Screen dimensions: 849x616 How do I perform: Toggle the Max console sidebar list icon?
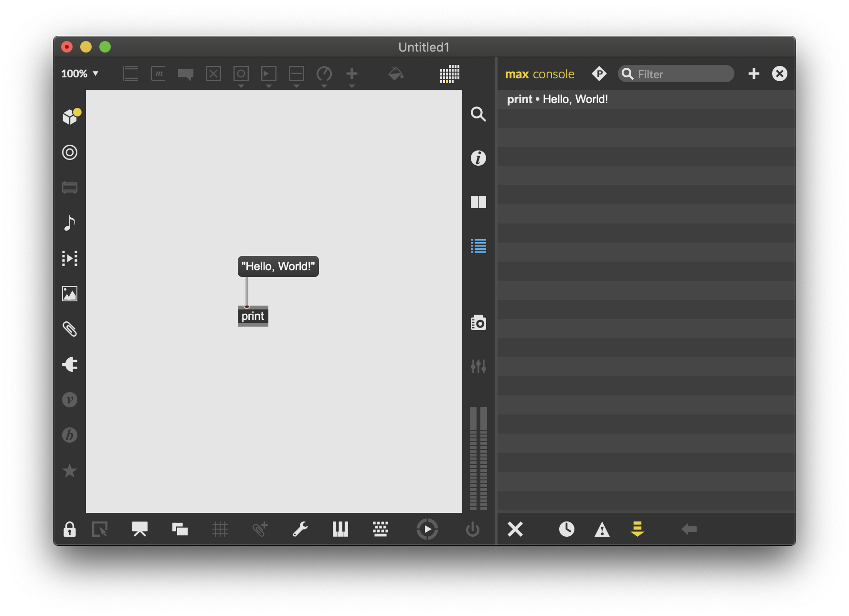tap(478, 246)
